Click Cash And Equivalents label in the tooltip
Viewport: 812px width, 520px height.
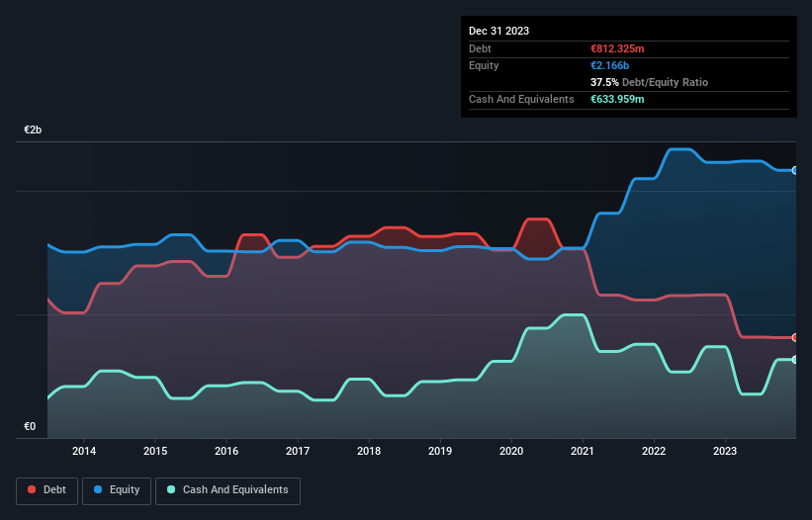(521, 99)
